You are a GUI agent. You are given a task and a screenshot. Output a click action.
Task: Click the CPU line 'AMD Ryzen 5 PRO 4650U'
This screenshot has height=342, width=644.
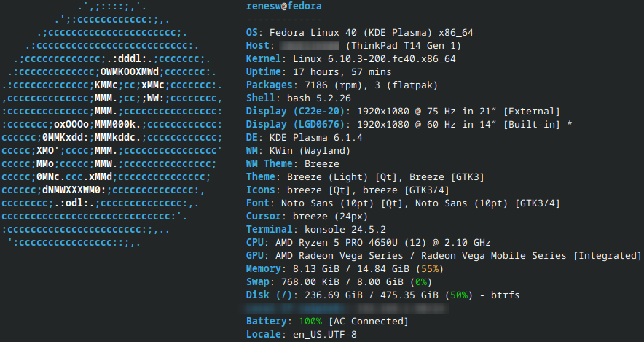click(369, 243)
